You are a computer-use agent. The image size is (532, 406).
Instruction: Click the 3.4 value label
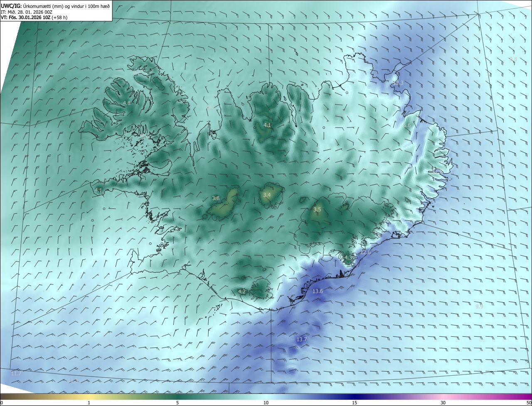tap(267, 195)
